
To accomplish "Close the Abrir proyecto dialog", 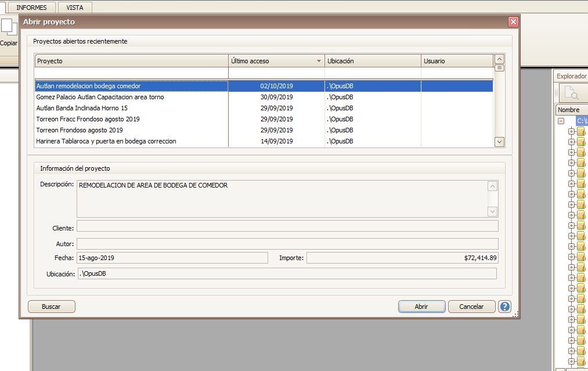I will 513,22.
